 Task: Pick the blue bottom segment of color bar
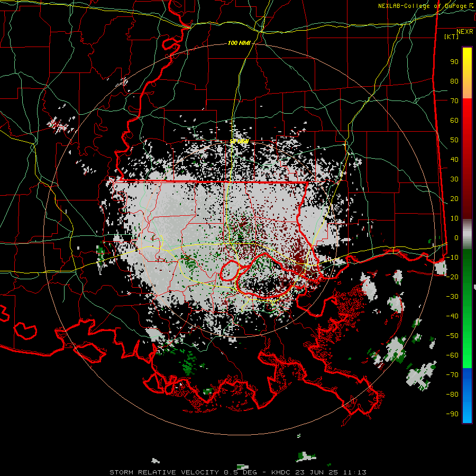pos(467,396)
